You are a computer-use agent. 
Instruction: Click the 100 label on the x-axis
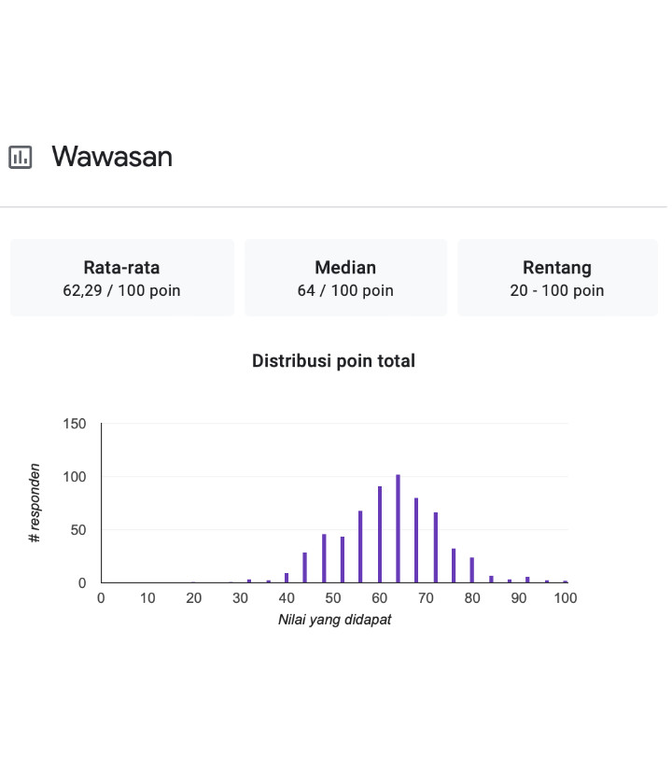point(565,598)
